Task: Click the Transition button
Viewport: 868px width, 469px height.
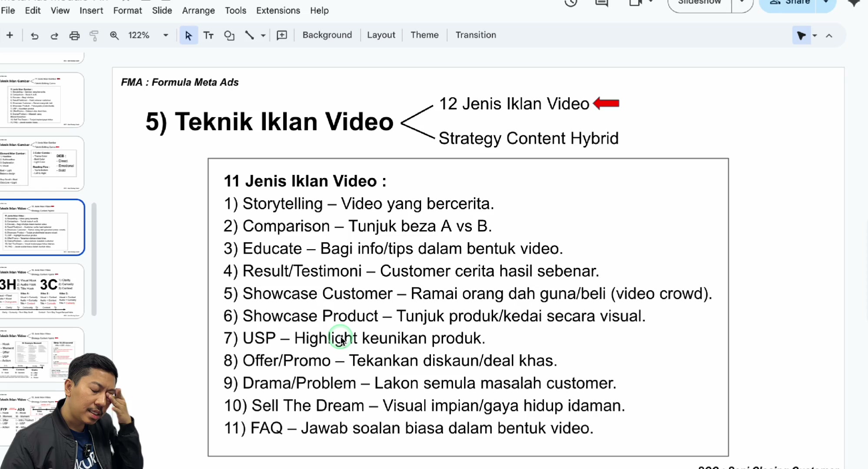Action: 476,35
